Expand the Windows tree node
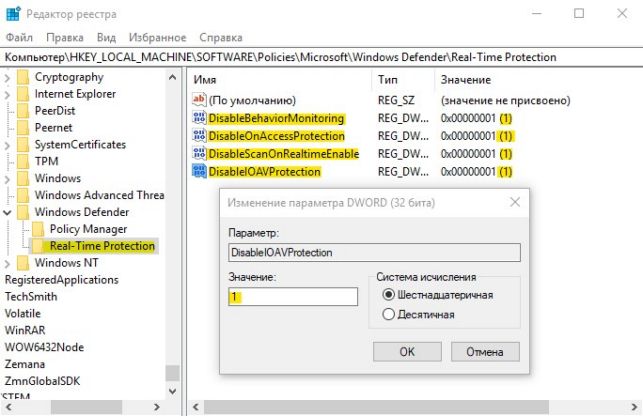 [7, 179]
